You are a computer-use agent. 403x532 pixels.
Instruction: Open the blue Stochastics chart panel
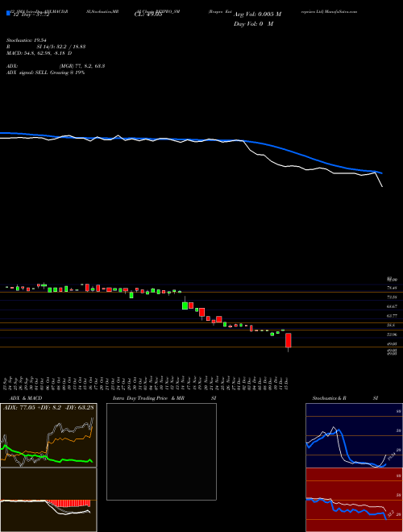(x=354, y=435)
